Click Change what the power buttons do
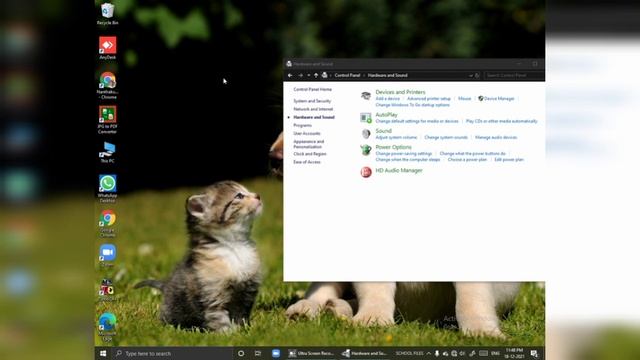The width and height of the screenshot is (640, 360). point(472,154)
